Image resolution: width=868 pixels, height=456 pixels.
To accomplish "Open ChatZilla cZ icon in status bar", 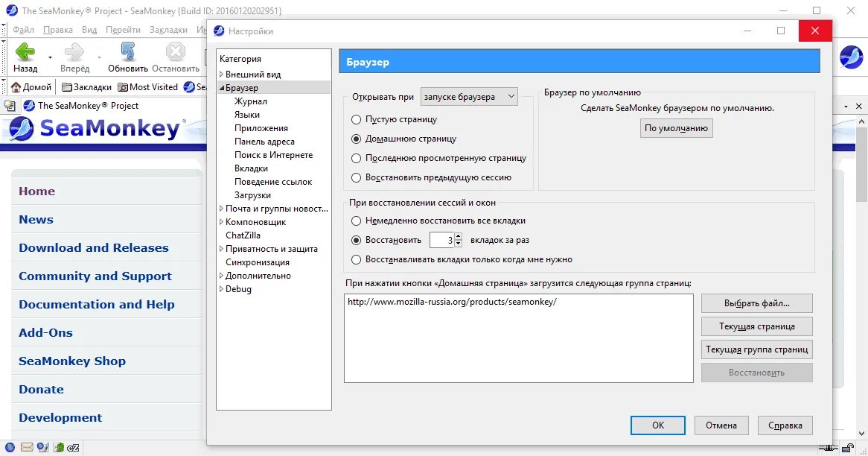I will (73, 448).
